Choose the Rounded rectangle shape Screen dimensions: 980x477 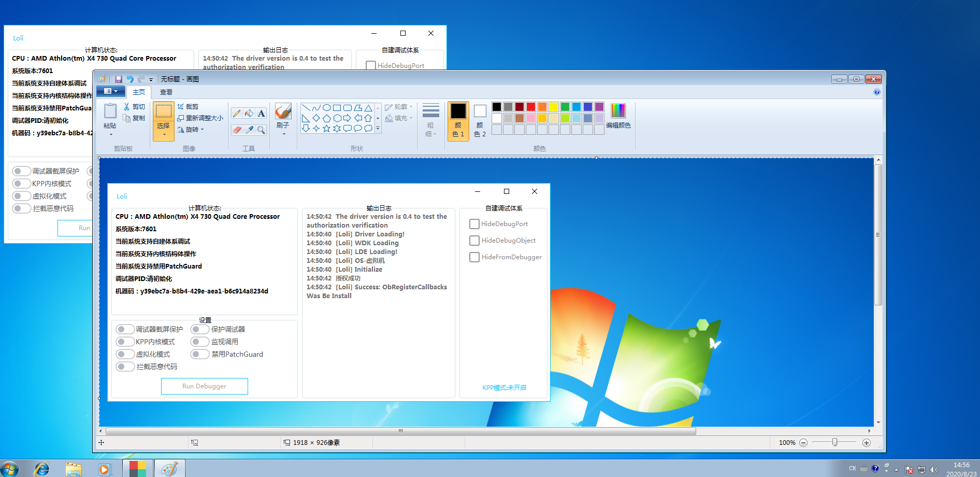click(x=348, y=108)
